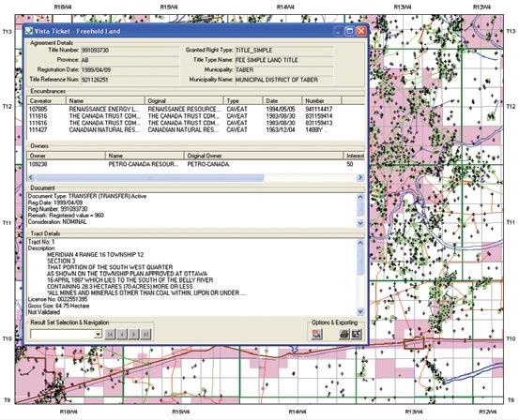Go to first record in result set
519x420 pixels.
(x=110, y=334)
